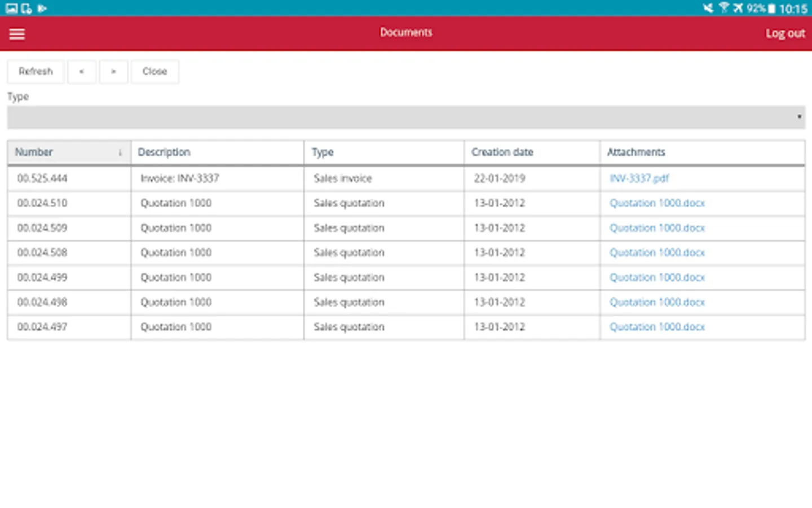Open attachment for document 00.024.510
Viewport: 812px width, 508px height.
pos(657,203)
